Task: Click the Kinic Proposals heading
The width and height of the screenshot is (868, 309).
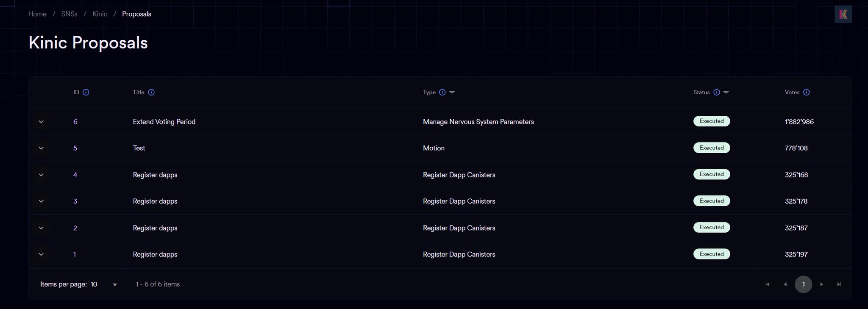Action: pyautogui.click(x=88, y=43)
